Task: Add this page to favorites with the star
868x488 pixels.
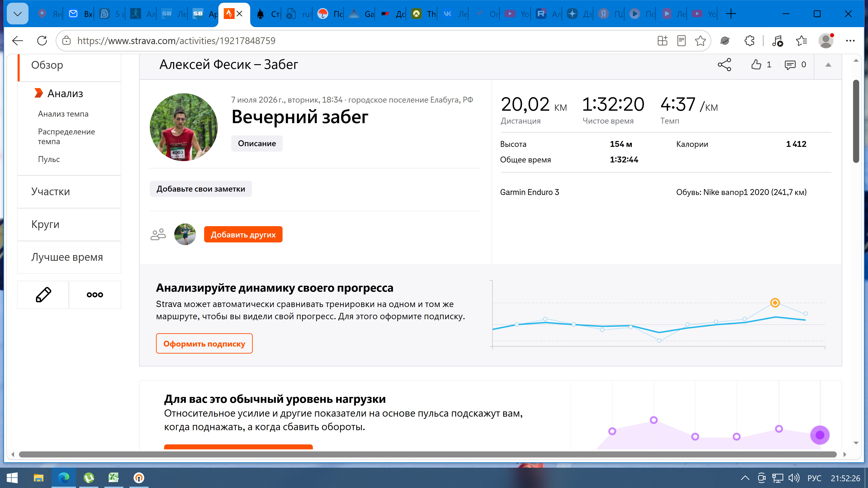Action: click(700, 41)
